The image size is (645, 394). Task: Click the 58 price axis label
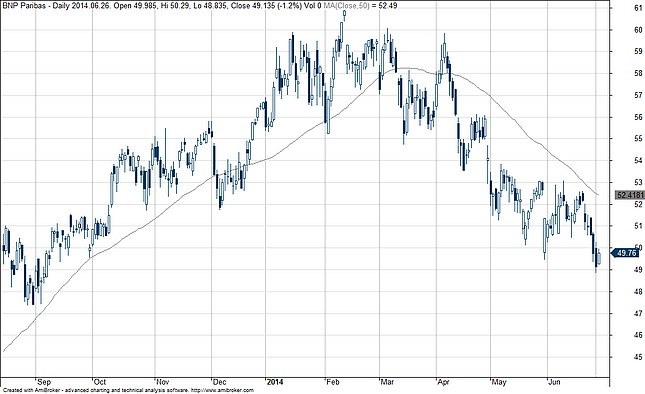tap(638, 73)
